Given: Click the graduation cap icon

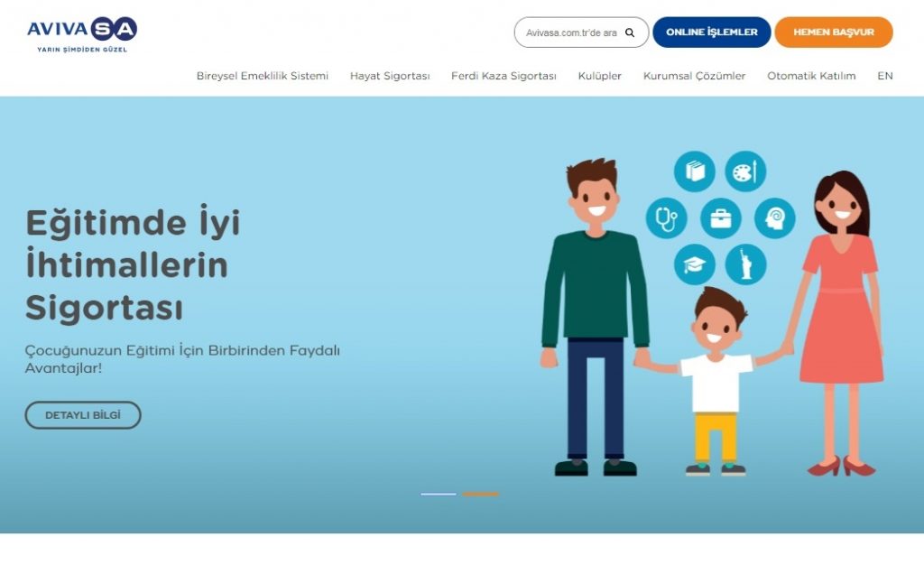Looking at the screenshot, I should (694, 264).
